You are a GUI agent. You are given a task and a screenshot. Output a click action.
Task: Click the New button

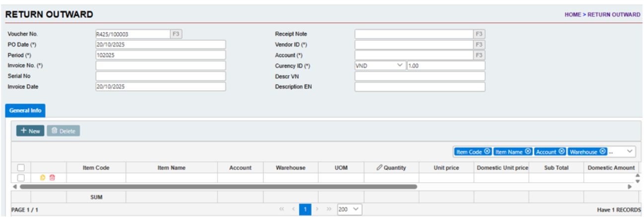coord(30,131)
